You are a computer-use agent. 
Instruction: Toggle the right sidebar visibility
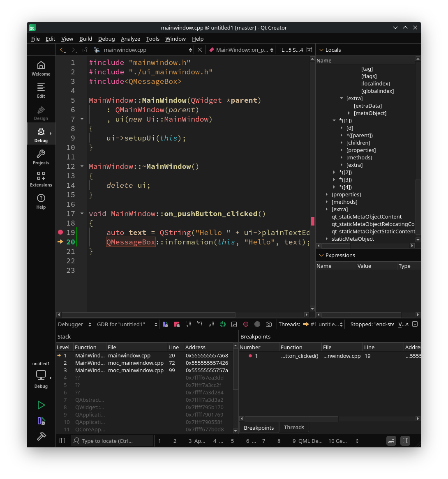[x=405, y=441]
